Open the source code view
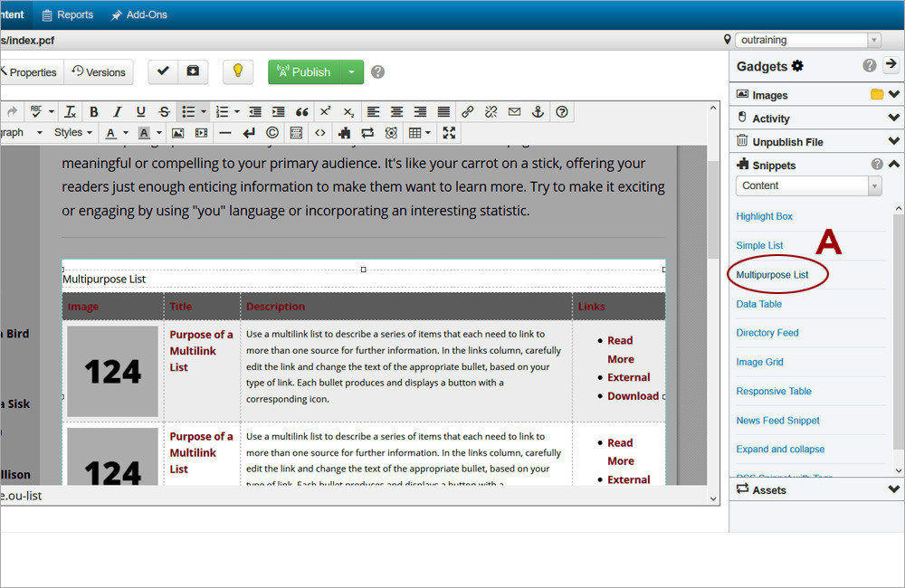The width and height of the screenshot is (905, 588). (319, 133)
